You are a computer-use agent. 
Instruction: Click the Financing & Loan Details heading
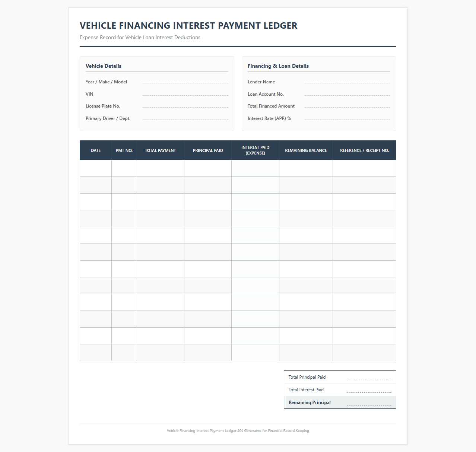(x=278, y=66)
